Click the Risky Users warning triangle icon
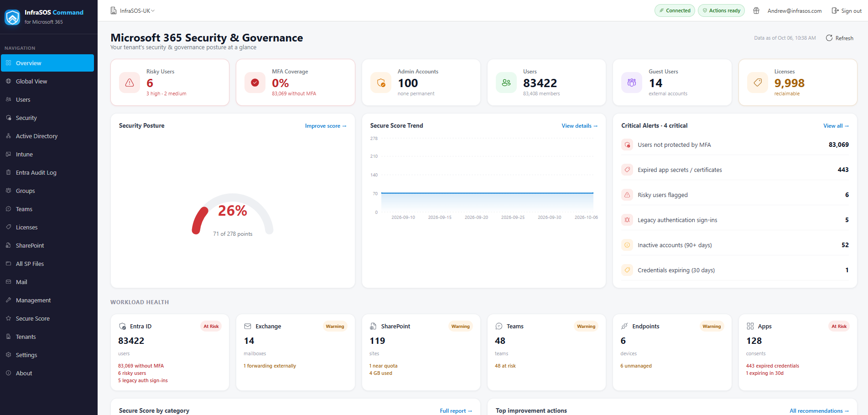 click(130, 83)
